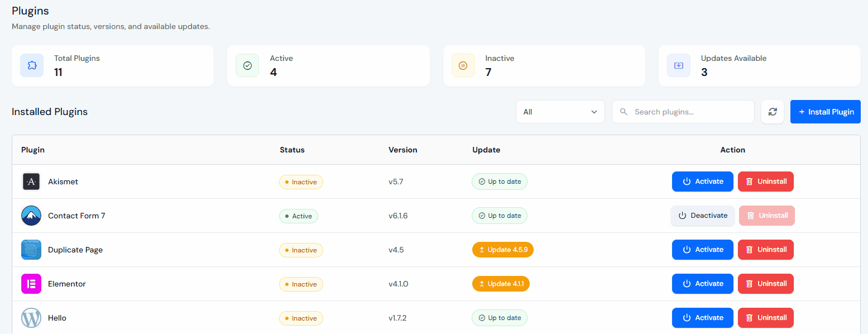Click the Elementor Inactive status badge
The height and width of the screenshot is (334, 868).
tap(301, 284)
